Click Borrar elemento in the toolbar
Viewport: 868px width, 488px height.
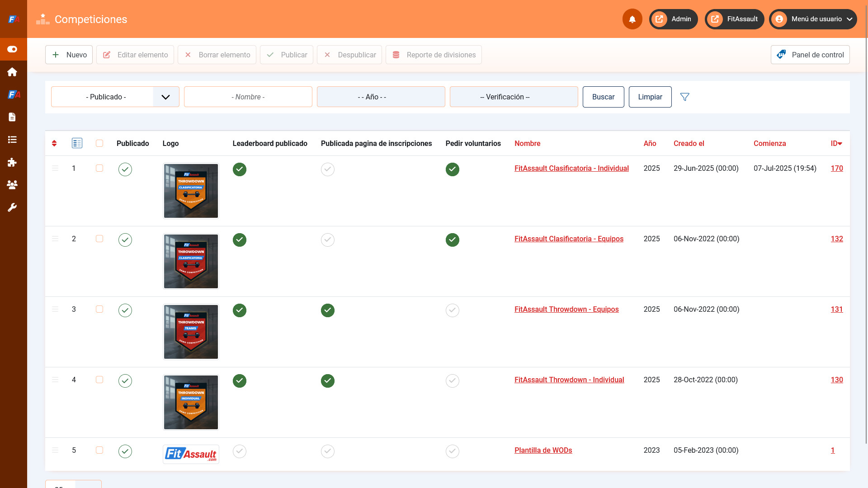click(217, 55)
